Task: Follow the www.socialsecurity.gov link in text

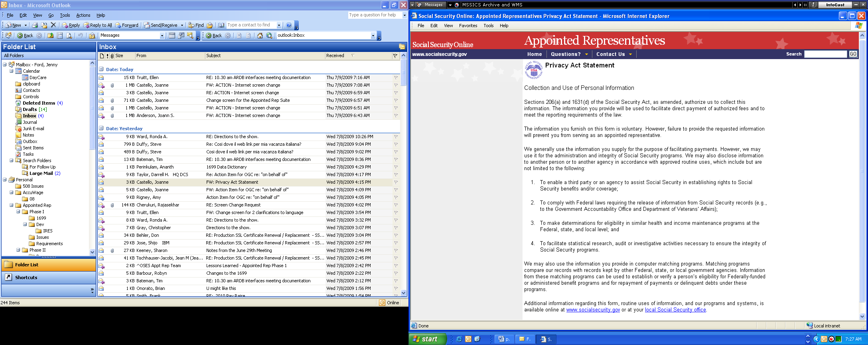Action: click(x=593, y=310)
